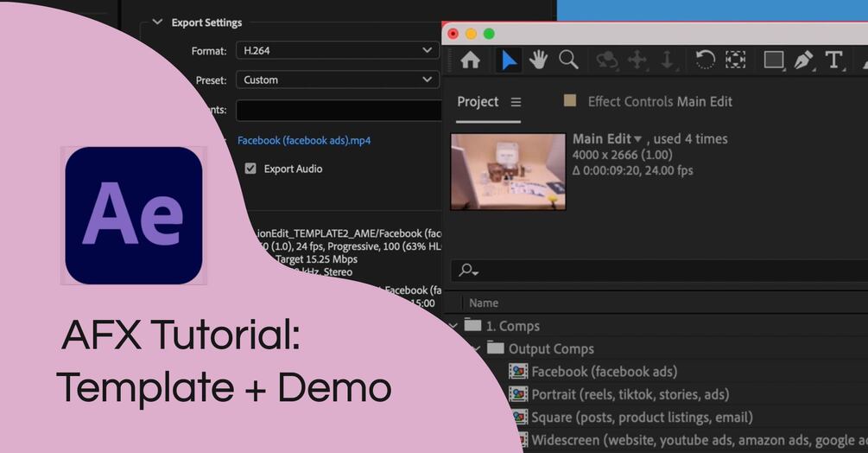Image resolution: width=868 pixels, height=453 pixels.
Task: Click the Facebook (facebook ads) composition icon
Action: pos(518,371)
